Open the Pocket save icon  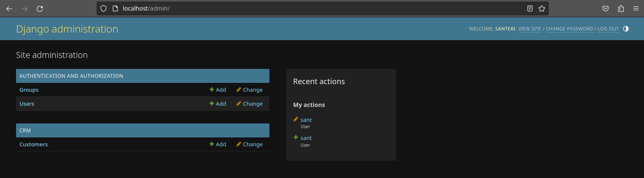tap(605, 8)
